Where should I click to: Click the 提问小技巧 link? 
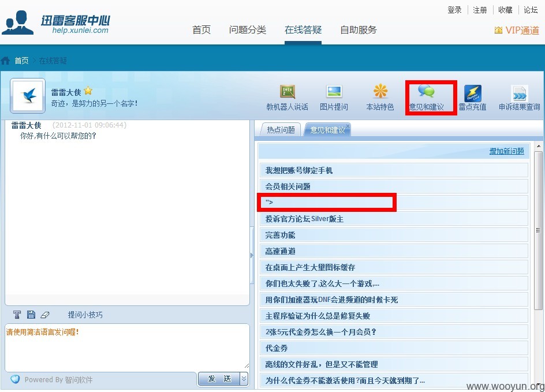coord(85,315)
